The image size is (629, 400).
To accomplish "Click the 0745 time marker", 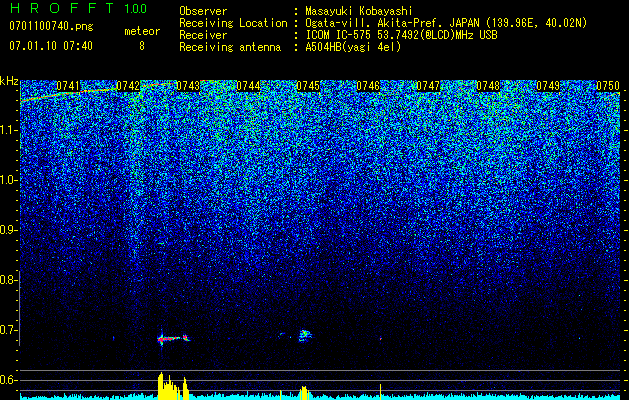I will 308,86.
